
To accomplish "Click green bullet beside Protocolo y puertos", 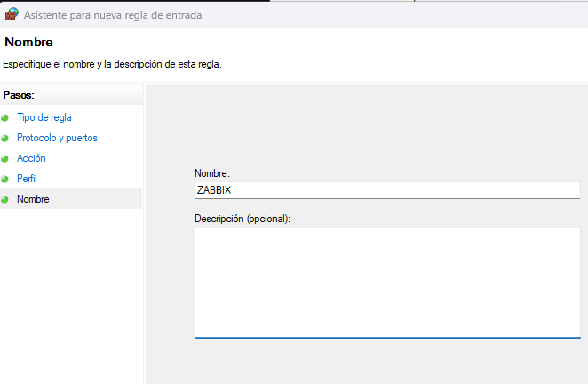I will (4, 138).
